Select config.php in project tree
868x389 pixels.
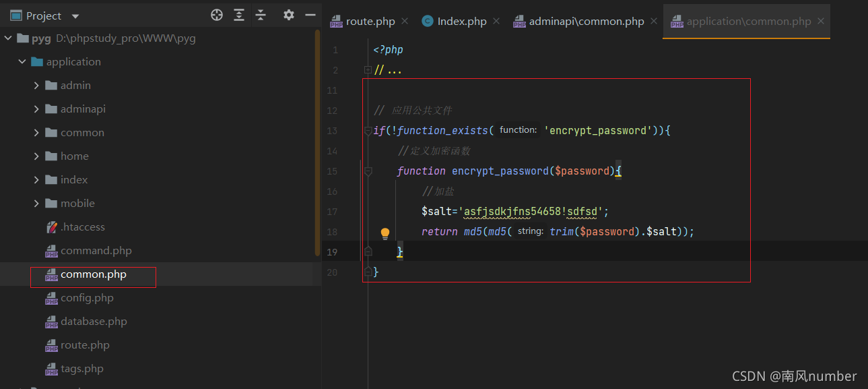[87, 298]
